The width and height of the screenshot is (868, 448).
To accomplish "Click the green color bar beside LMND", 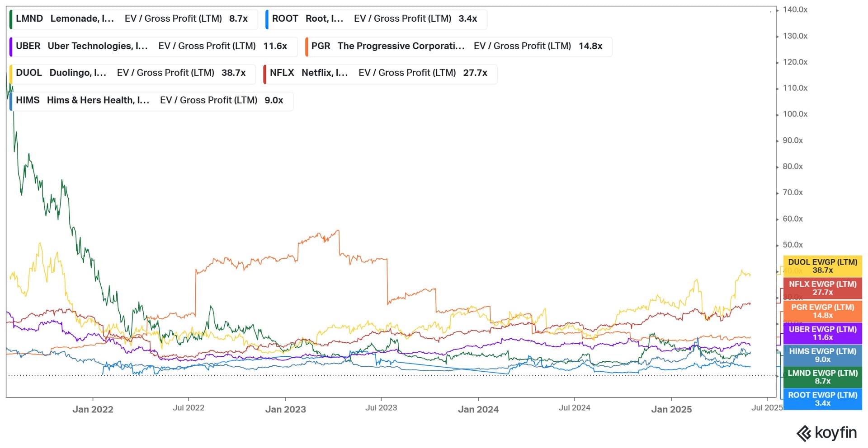I will [x=11, y=19].
